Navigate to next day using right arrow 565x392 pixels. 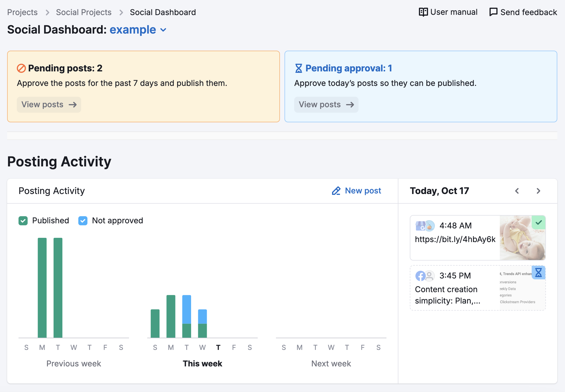point(539,190)
